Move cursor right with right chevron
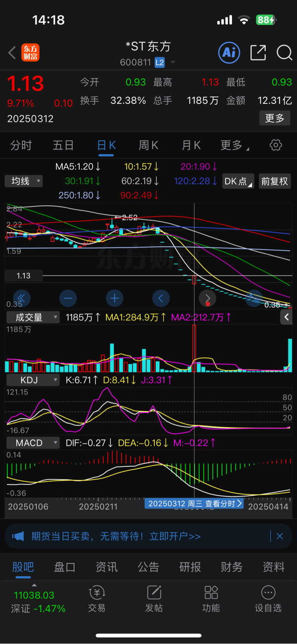 pyautogui.click(x=208, y=298)
